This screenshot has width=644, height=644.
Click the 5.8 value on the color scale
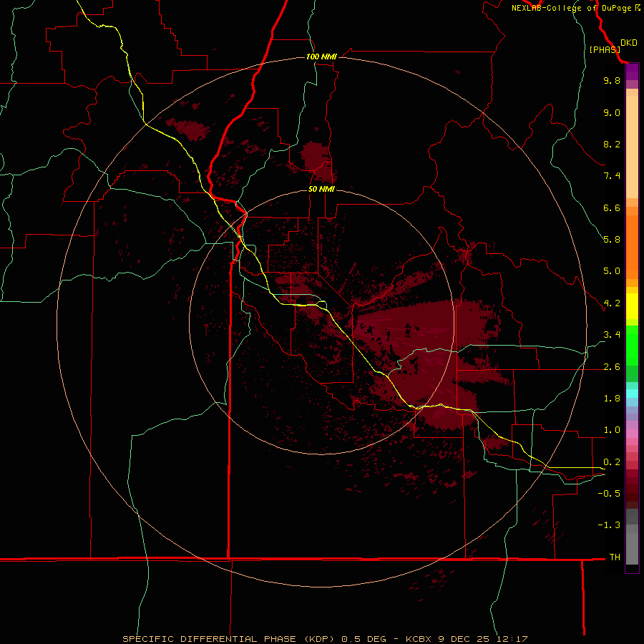pyautogui.click(x=612, y=240)
